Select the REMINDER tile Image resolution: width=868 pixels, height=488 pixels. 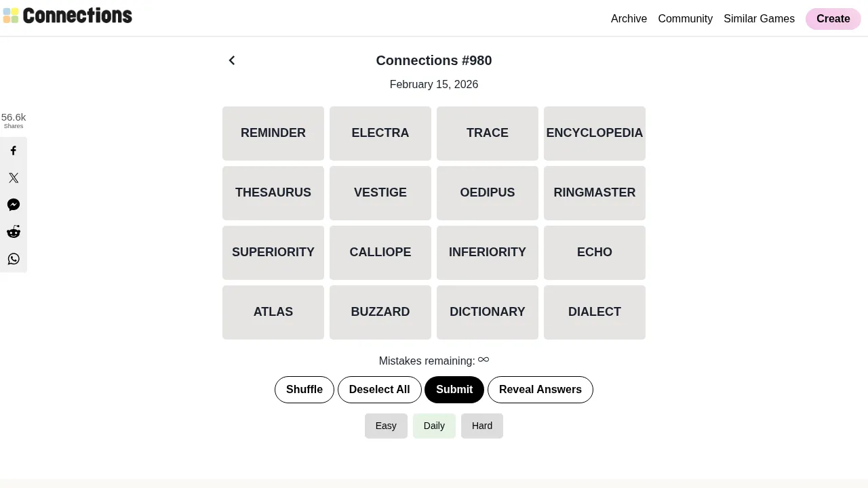pos(273,133)
